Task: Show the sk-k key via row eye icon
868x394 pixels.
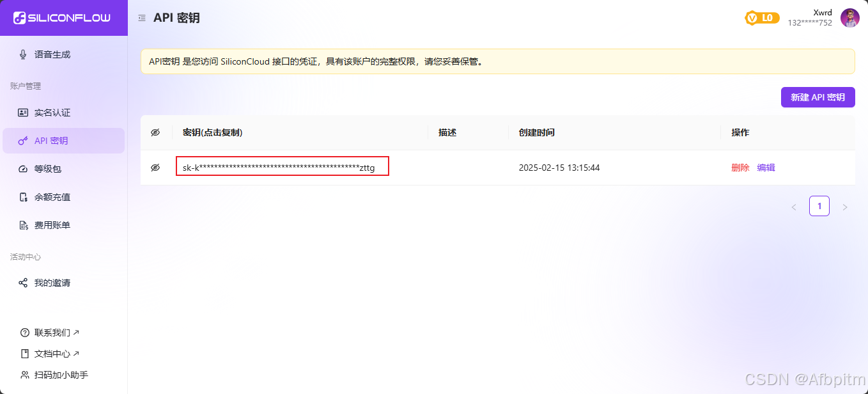Action: [155, 168]
